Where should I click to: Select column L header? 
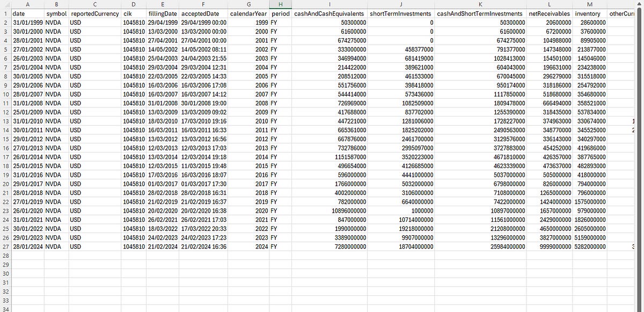(x=549, y=4)
